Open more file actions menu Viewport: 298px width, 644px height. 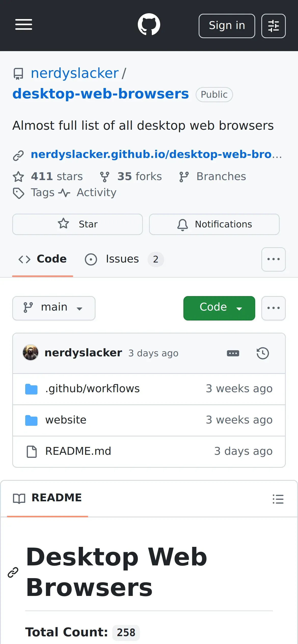(x=274, y=308)
